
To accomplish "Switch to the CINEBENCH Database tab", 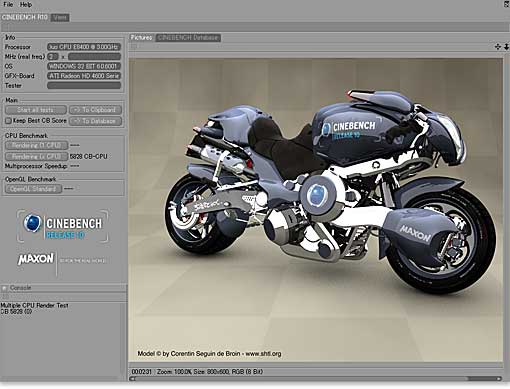I will coord(188,38).
